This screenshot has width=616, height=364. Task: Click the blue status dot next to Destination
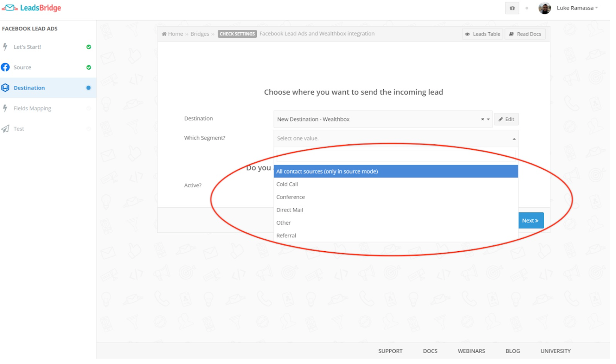[89, 88]
